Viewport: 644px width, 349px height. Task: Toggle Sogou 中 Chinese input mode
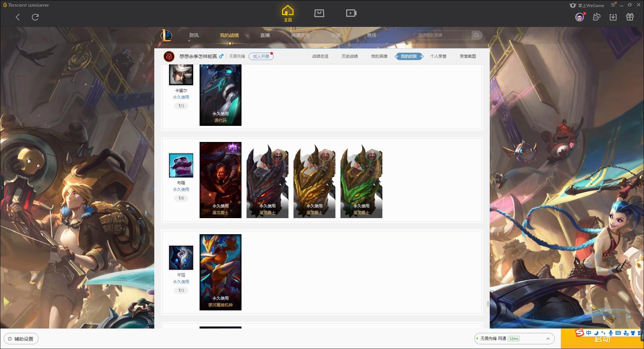[x=589, y=333]
